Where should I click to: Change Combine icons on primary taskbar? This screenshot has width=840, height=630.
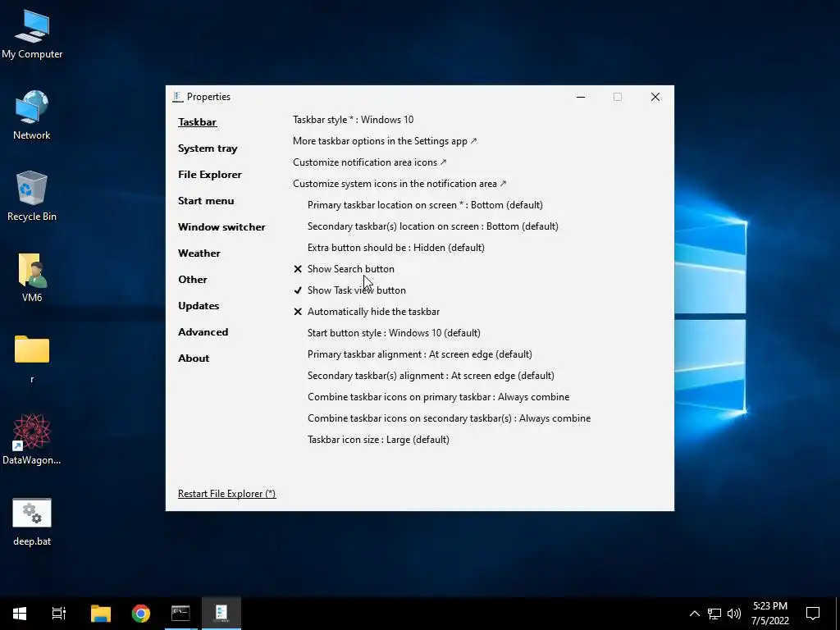click(438, 398)
